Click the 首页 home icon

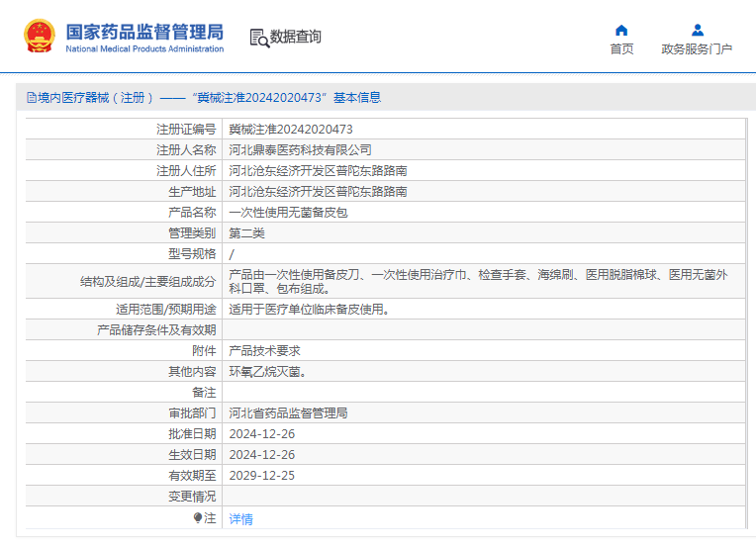point(621,31)
